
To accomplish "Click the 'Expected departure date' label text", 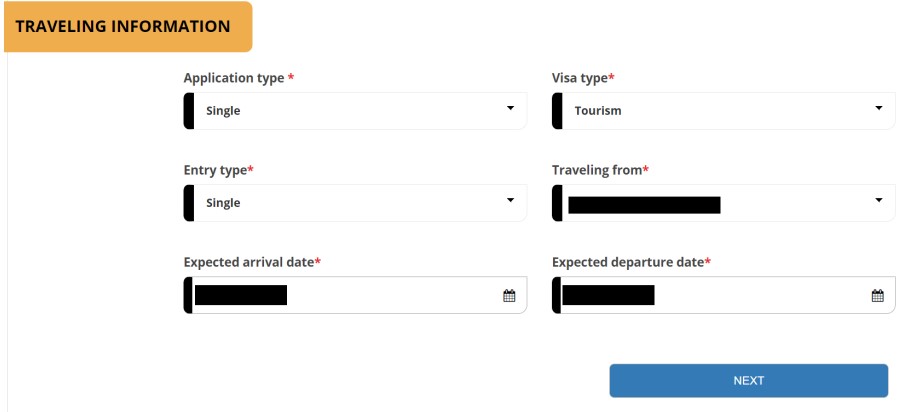I will tap(628, 262).
